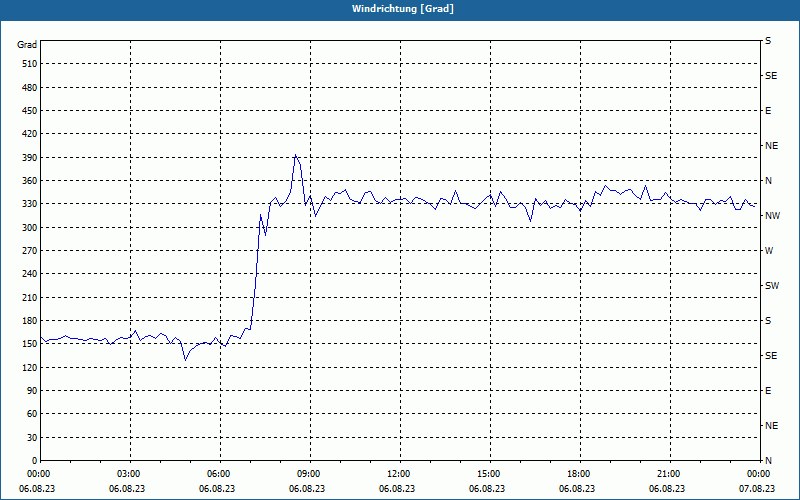Select the 270 y-axis label

tap(30, 251)
